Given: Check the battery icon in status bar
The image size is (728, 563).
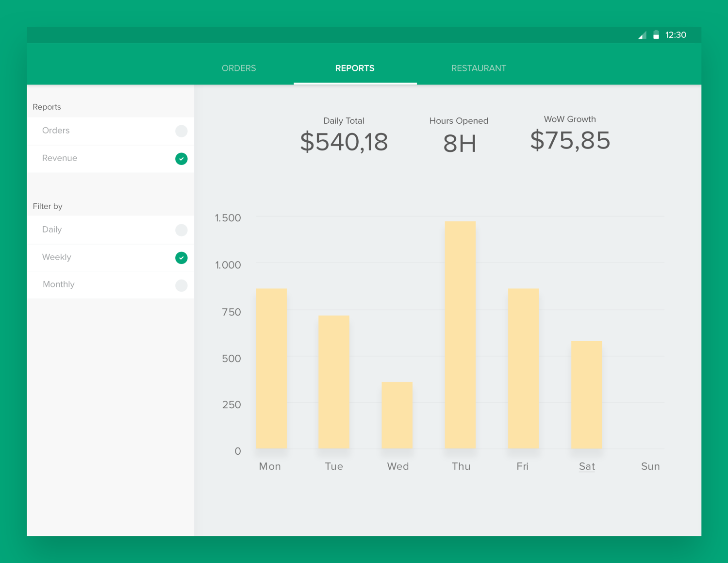Looking at the screenshot, I should (656, 35).
